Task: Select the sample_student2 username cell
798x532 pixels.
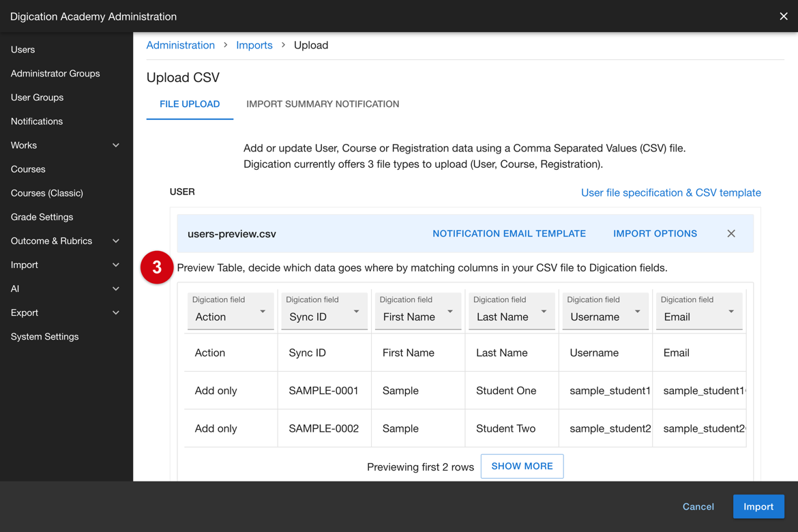Action: click(605, 428)
